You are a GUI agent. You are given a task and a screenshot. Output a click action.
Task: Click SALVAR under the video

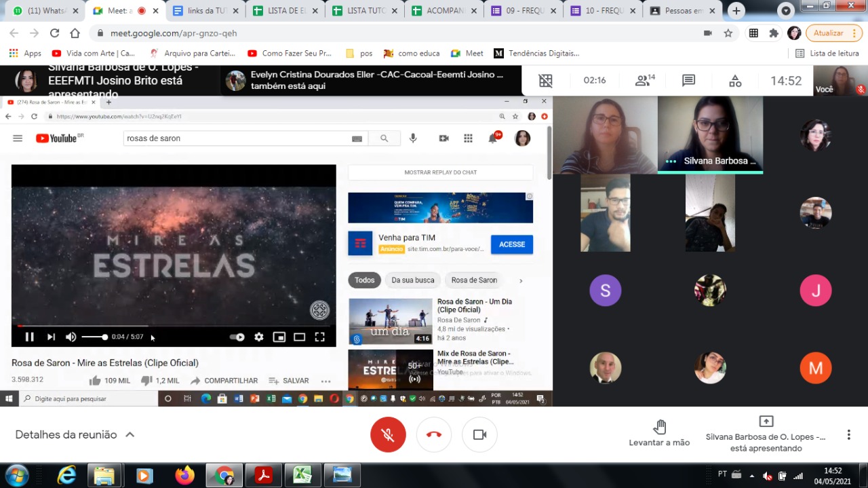coord(289,381)
